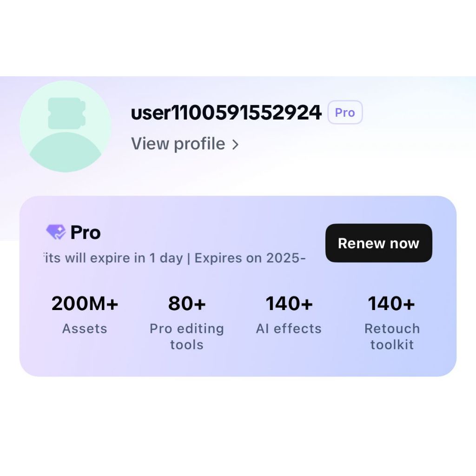Select the AI effects label

[x=289, y=329]
